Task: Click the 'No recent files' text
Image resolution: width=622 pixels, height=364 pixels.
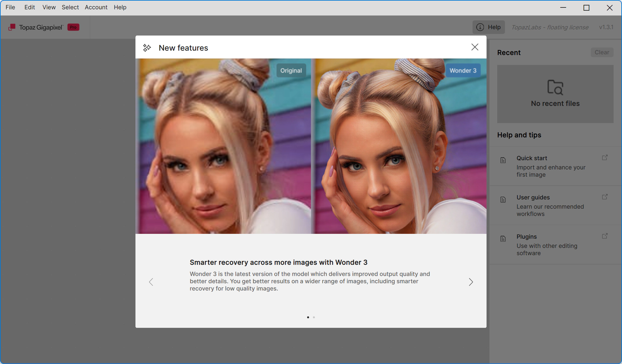Action: coord(555,104)
